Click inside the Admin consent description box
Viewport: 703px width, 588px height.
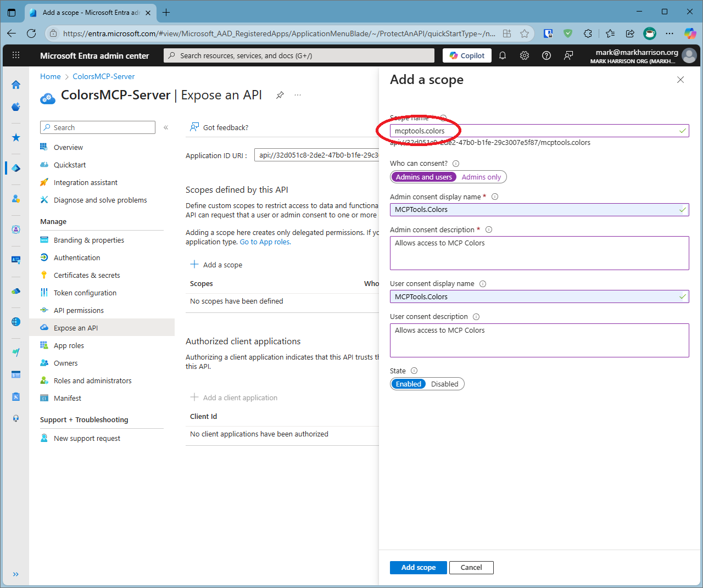539,253
